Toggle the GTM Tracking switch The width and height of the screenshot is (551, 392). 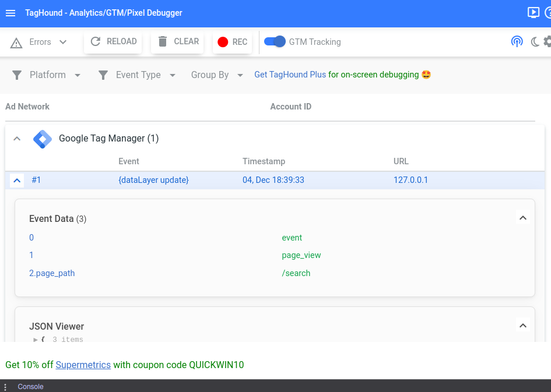[275, 42]
